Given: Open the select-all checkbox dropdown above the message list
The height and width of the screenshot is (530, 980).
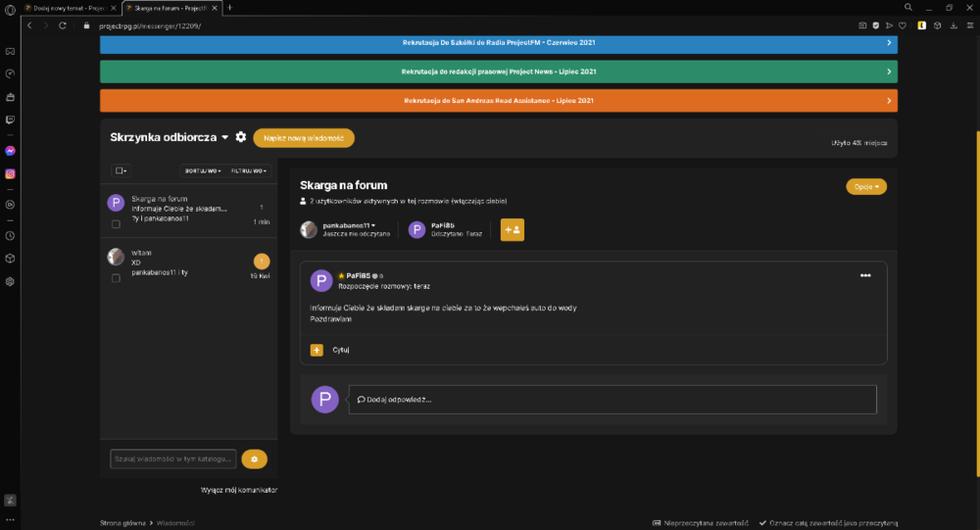Looking at the screenshot, I should (121, 170).
